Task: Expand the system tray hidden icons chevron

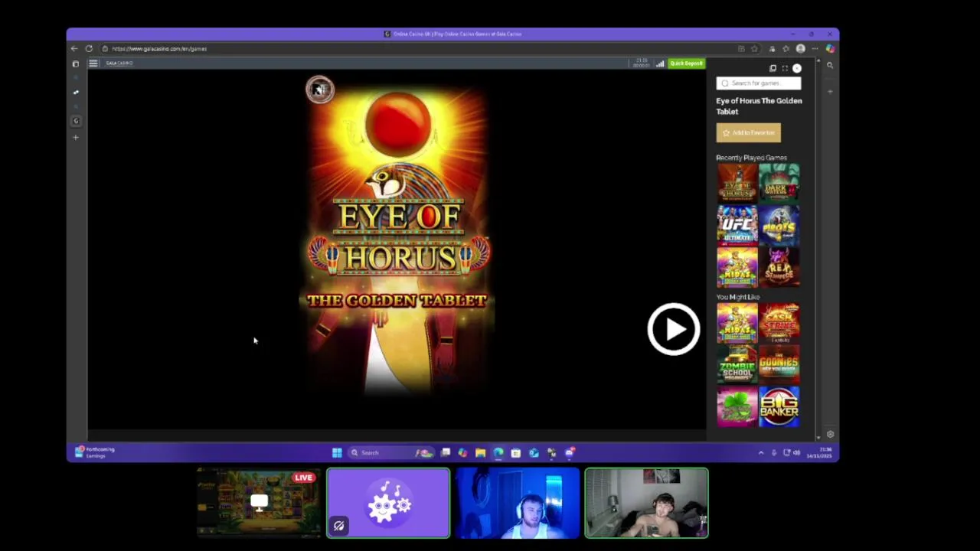Action: tap(760, 452)
